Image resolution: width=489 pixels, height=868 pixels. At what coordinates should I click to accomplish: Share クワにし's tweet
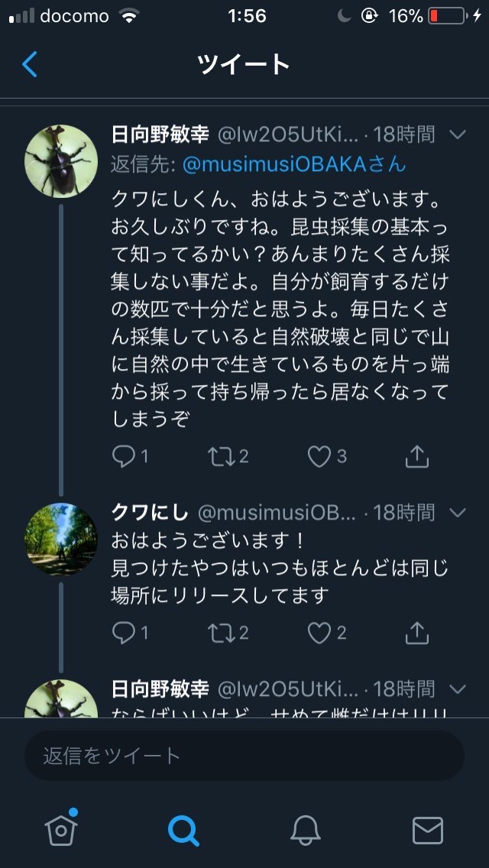(x=416, y=632)
